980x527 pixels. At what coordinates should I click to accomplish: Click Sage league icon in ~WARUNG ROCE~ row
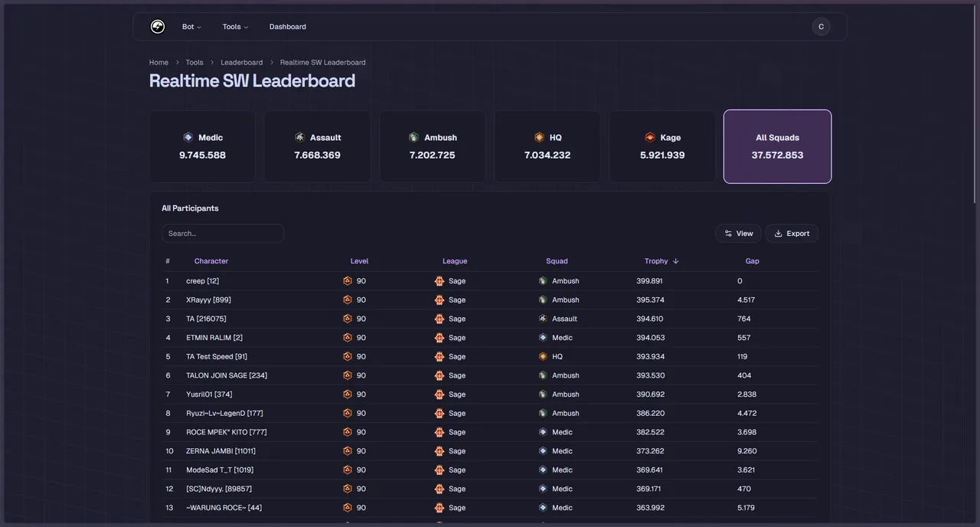(x=439, y=508)
